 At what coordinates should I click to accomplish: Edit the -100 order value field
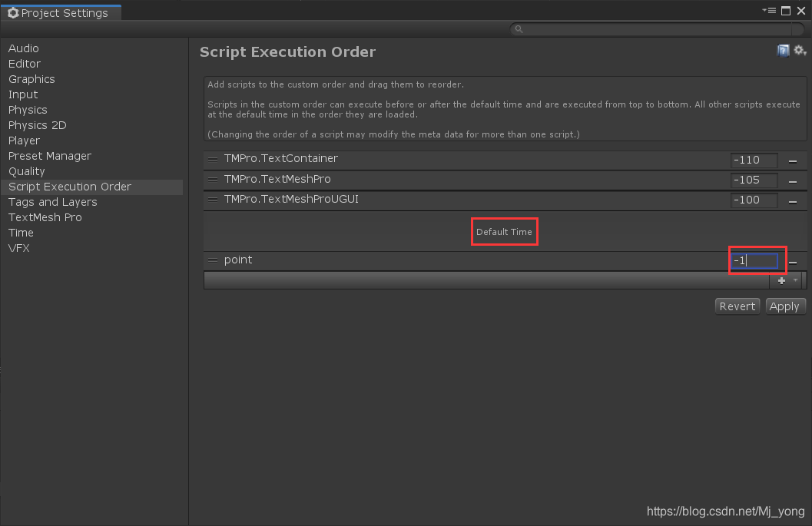[x=754, y=200]
